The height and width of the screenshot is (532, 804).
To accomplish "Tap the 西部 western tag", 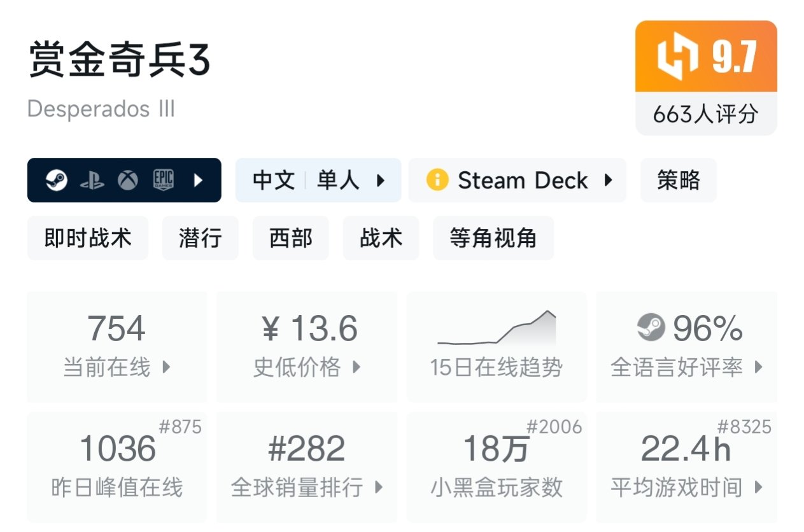I will coord(291,239).
